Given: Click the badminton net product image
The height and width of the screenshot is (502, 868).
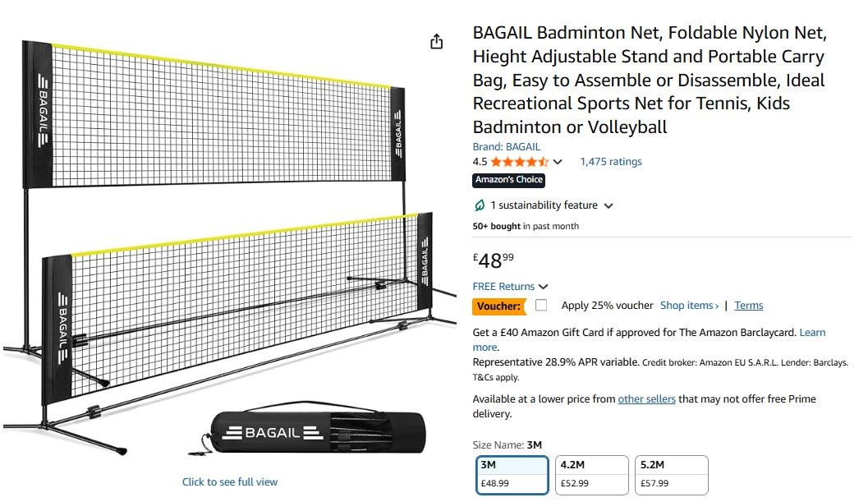Looking at the screenshot, I should 228,246.
